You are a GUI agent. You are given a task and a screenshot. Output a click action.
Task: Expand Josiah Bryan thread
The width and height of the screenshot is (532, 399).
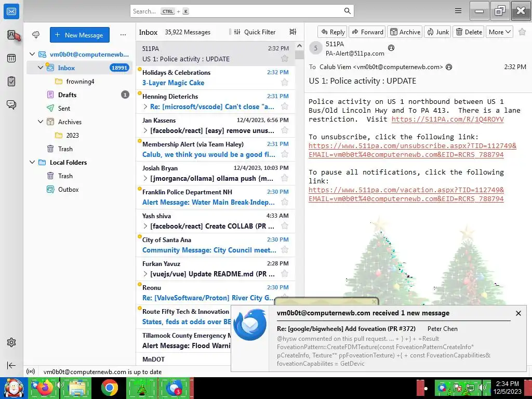[145, 178]
